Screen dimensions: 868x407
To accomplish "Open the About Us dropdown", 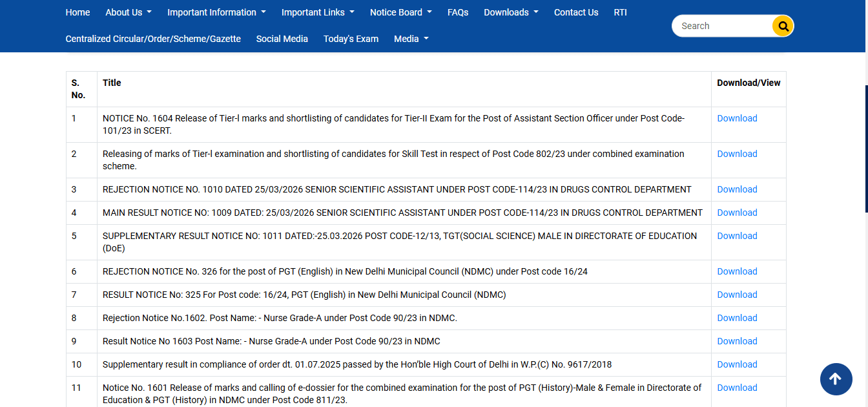I will [128, 12].
